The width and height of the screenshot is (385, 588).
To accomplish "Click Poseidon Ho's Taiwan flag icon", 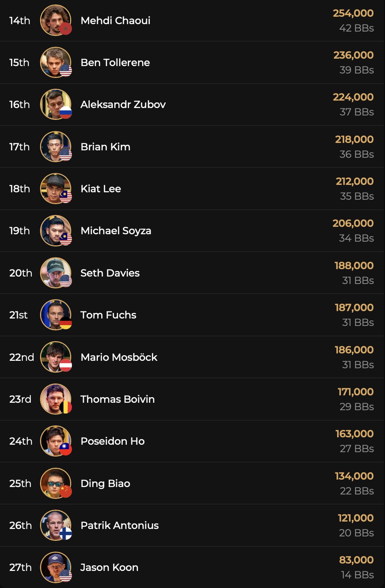I will pyautogui.click(x=66, y=449).
